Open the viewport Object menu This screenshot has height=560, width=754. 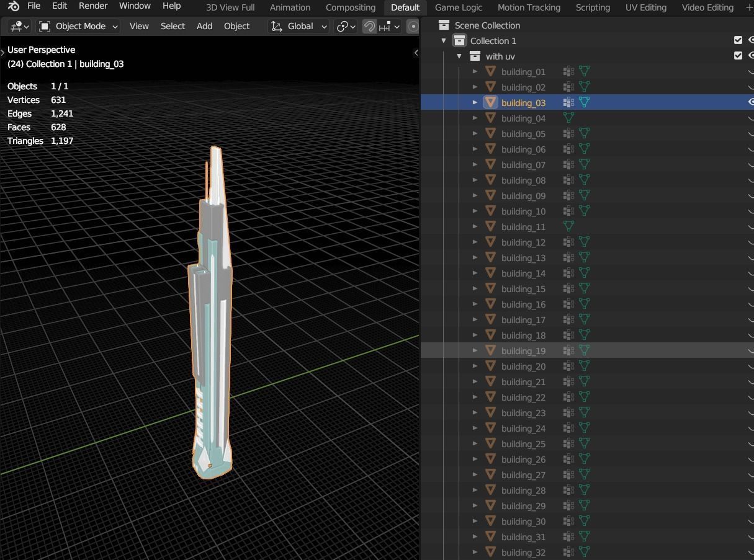(x=236, y=26)
